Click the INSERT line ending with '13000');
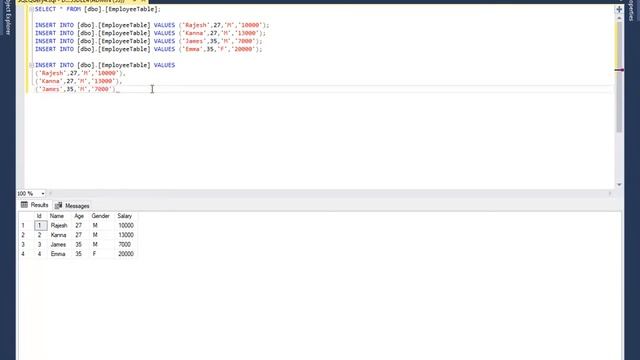Image resolution: width=640 pixels, height=360 pixels. click(x=150, y=33)
